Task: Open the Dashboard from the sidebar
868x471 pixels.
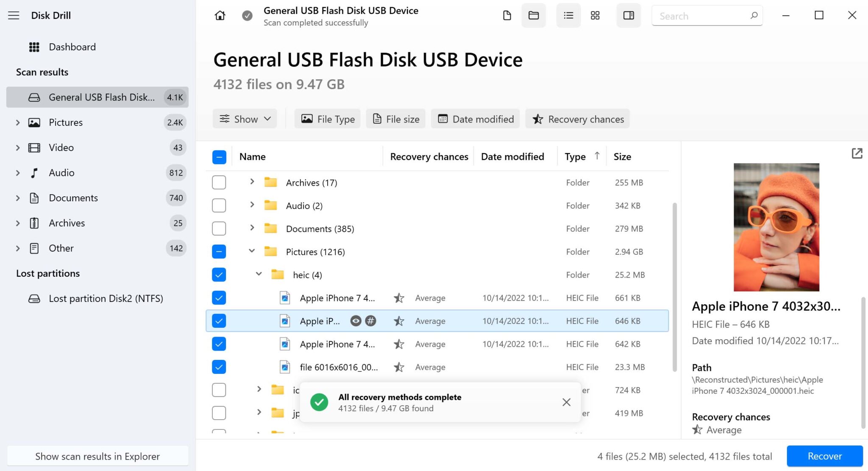Action: coord(72,47)
